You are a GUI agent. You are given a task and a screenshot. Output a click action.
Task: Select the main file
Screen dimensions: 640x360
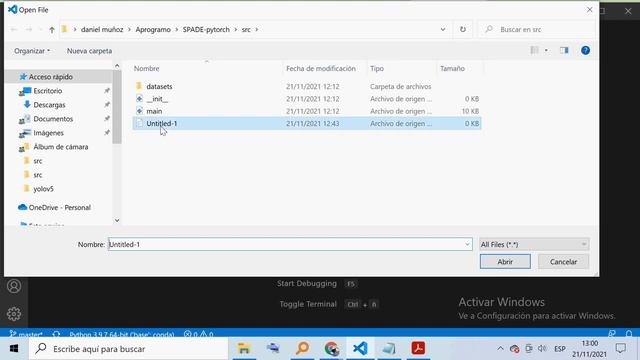click(x=154, y=111)
